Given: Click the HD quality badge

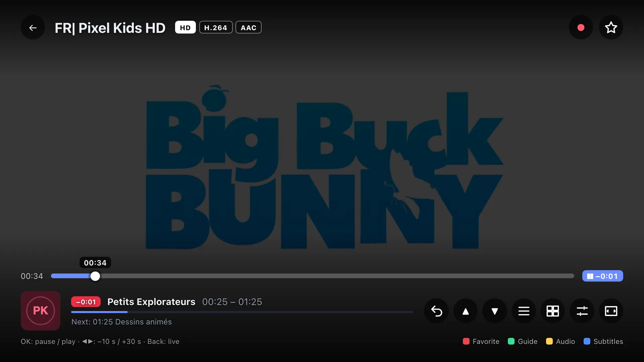Looking at the screenshot, I should point(185,27).
